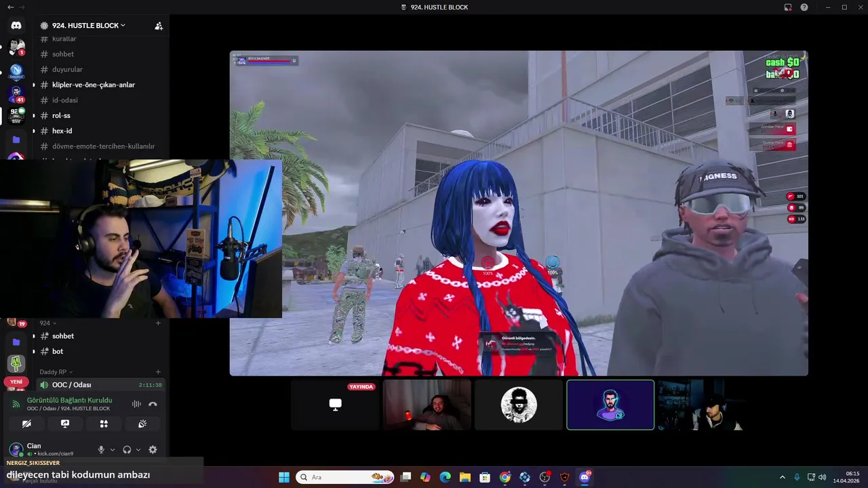Screen dimensions: 868x488
Task: Open Copilot from taskbar
Action: 425,477
